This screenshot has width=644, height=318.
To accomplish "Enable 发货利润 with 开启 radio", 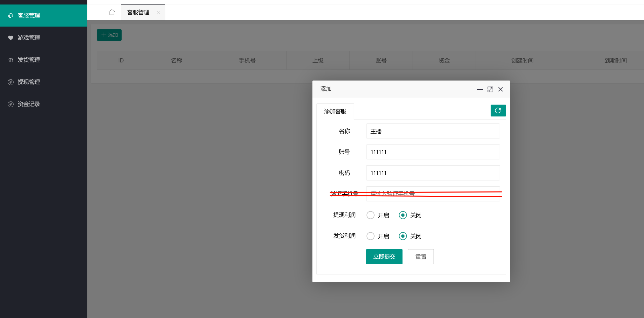I will pos(370,236).
